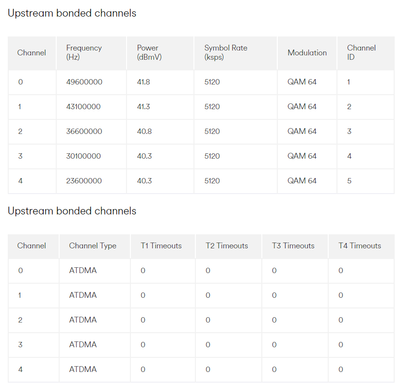Click the T2 Timeouts column header
Image resolution: width=400 pixels, height=391 pixels.
coord(227,246)
